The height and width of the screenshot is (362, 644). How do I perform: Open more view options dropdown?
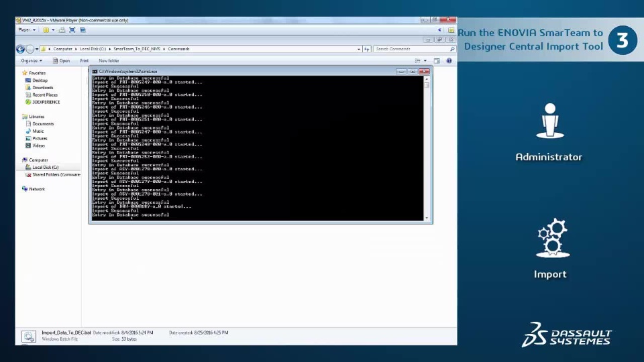[425, 61]
